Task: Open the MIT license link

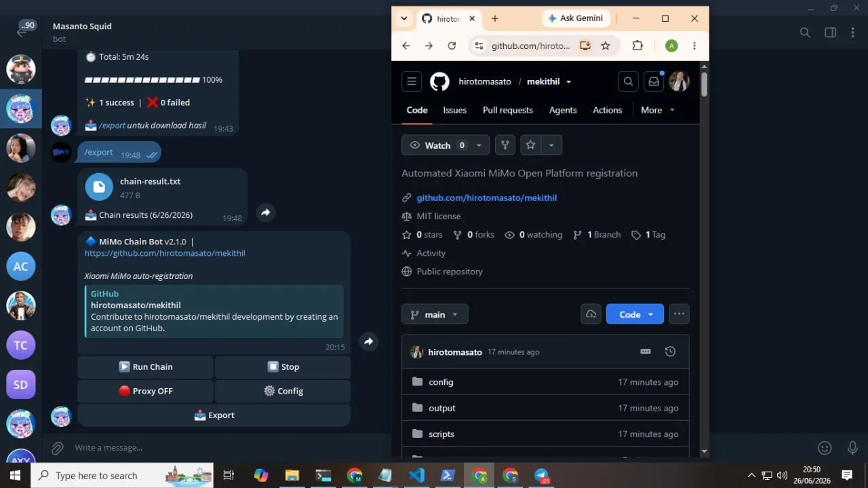Action: [439, 216]
